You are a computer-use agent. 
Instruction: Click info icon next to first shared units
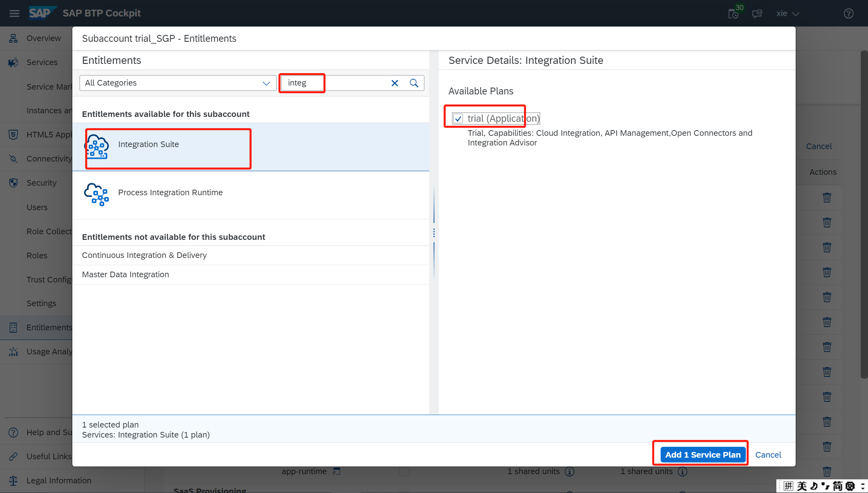(x=569, y=471)
